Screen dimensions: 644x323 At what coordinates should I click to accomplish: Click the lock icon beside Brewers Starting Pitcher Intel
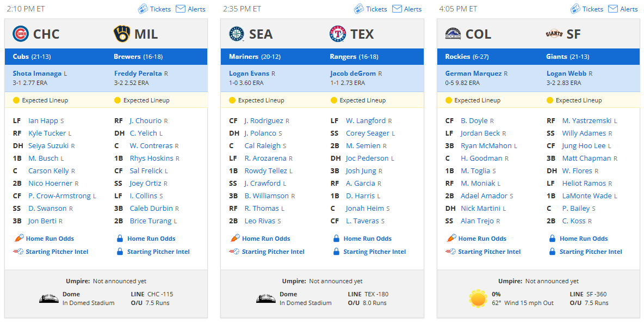click(x=120, y=252)
